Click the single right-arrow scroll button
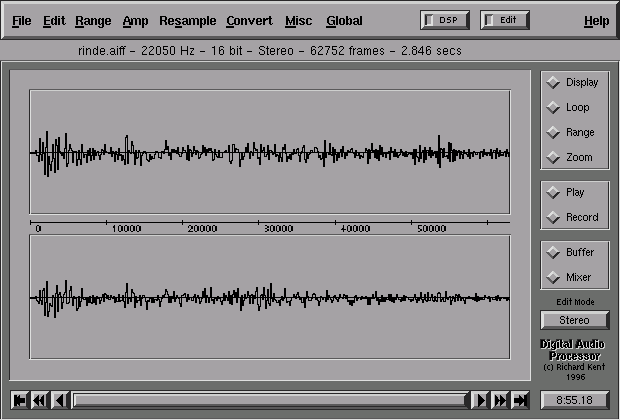The height and width of the screenshot is (420, 620). (x=481, y=400)
